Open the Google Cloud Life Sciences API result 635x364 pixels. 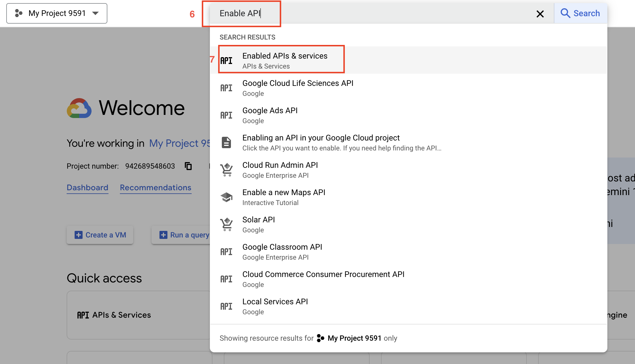[408, 88]
